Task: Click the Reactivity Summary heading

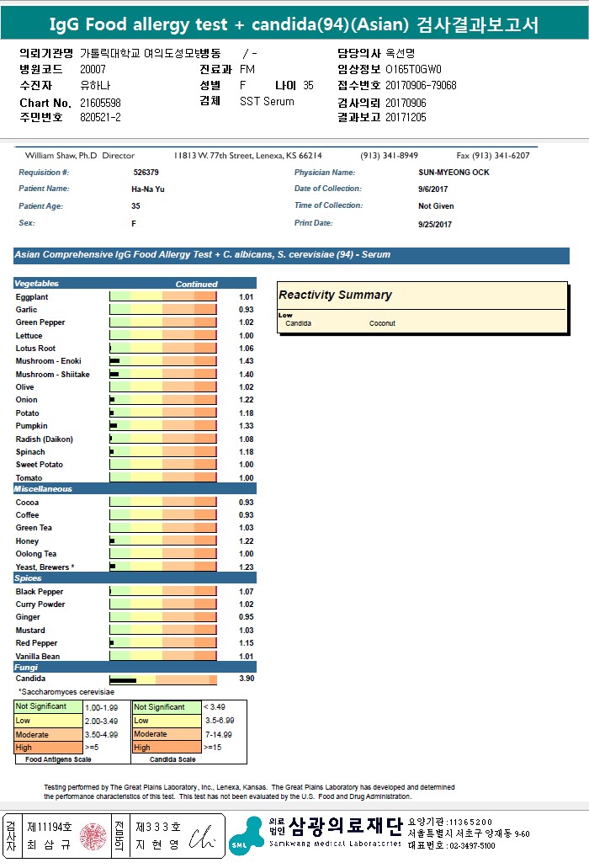Action: click(x=335, y=296)
